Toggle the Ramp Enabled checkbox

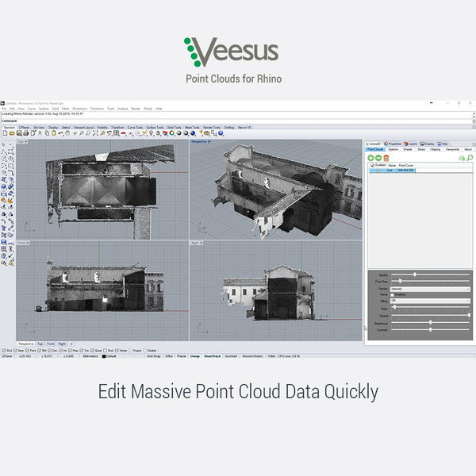[x=393, y=294]
